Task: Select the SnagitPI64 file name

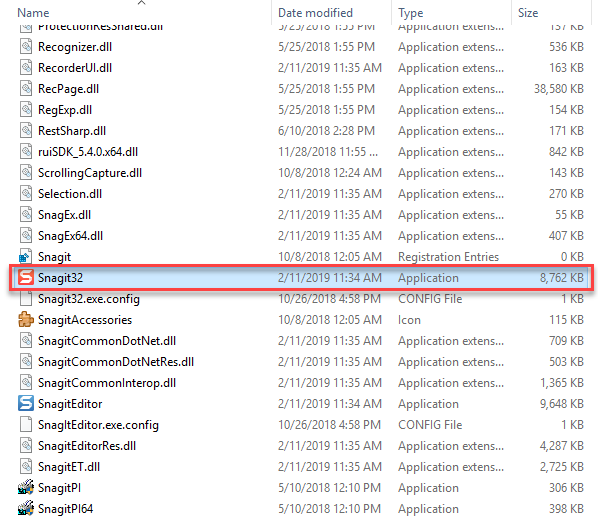Action: [x=66, y=509]
